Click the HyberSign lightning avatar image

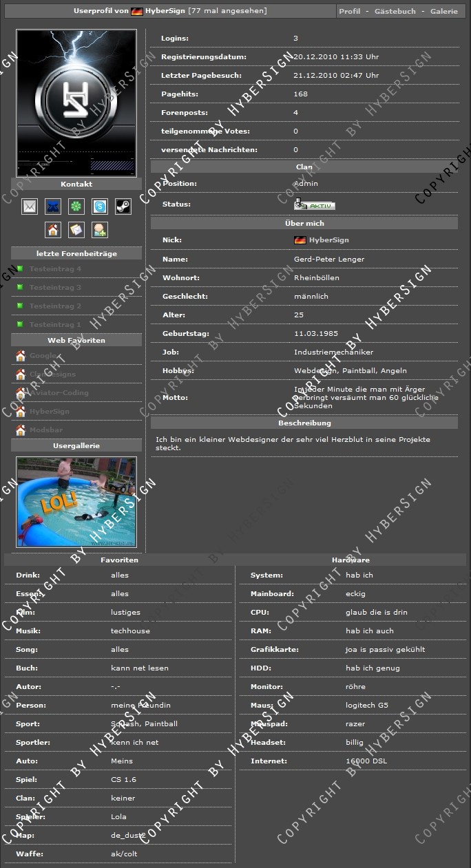[x=76, y=103]
